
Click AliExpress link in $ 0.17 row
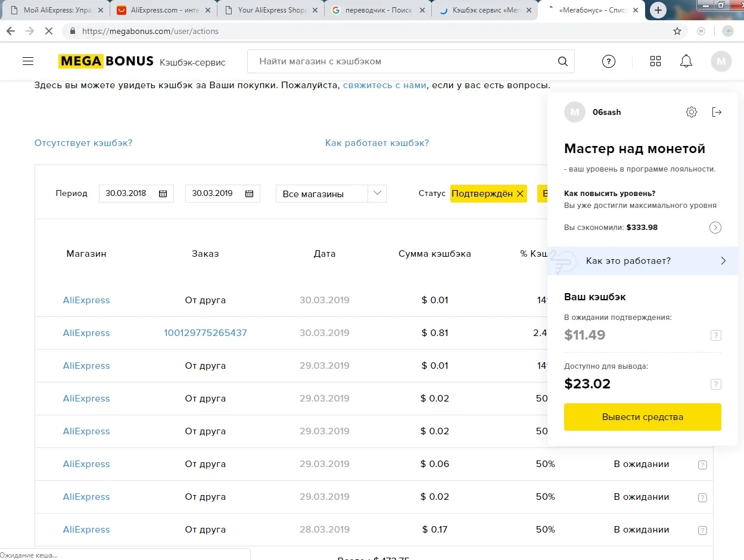tap(86, 530)
